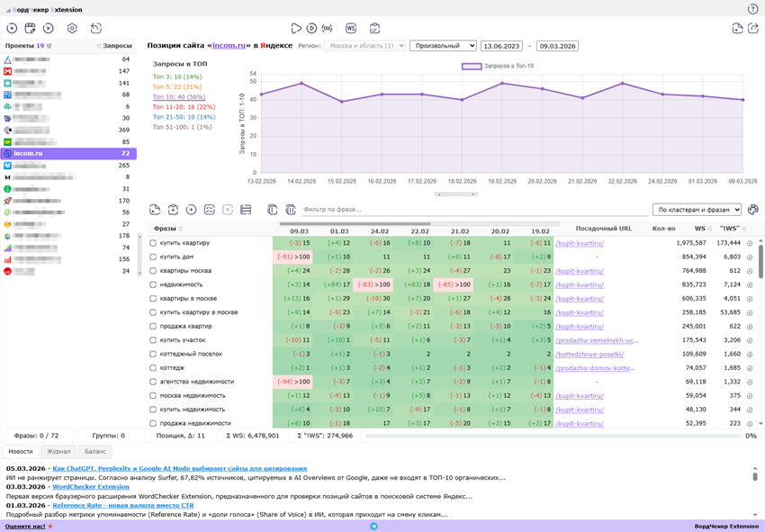Expand the 'По кластерам и фразам' dropdown

pos(697,210)
